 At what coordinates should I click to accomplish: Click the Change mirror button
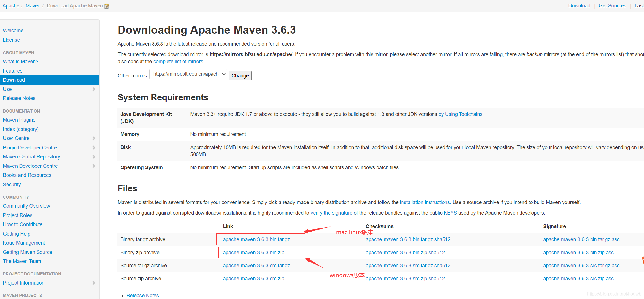click(x=240, y=76)
